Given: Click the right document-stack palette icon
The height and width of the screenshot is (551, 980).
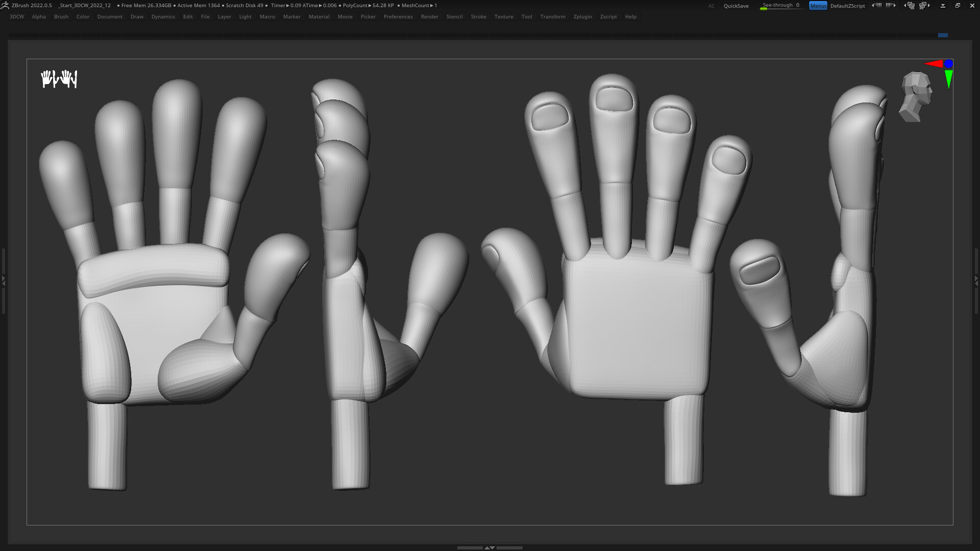Looking at the screenshot, I should point(924,5).
